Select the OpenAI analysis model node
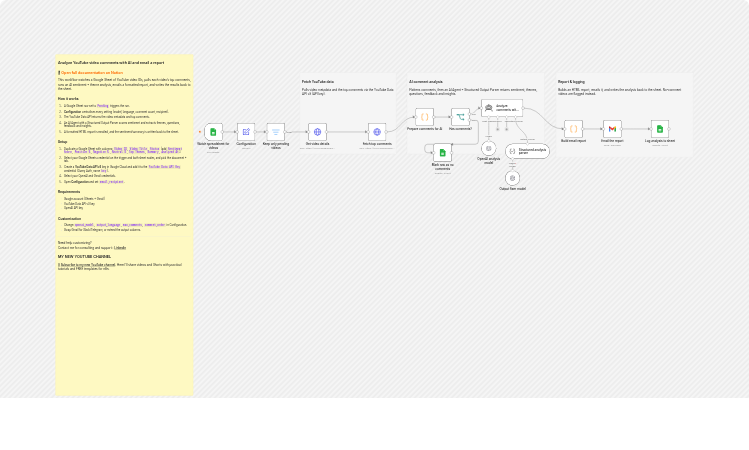Screen dimensions: 749x450 [x=488, y=148]
